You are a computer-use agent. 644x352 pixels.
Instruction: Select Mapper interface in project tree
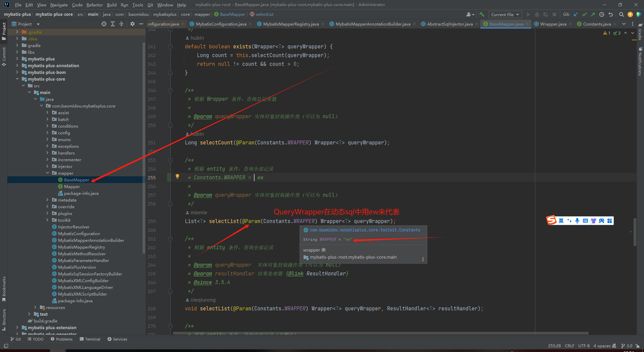72,186
